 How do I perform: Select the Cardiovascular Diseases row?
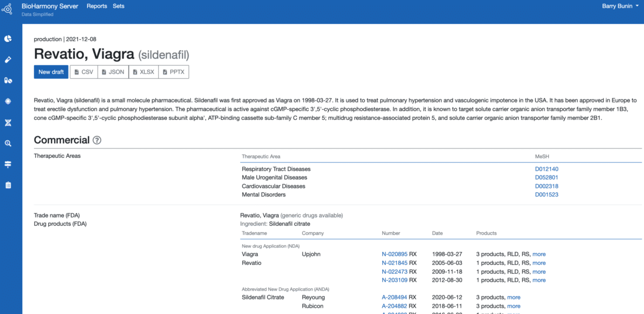441,187
